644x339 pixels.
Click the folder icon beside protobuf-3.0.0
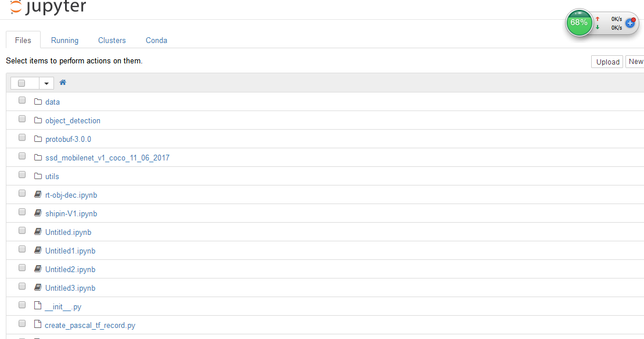(x=38, y=138)
